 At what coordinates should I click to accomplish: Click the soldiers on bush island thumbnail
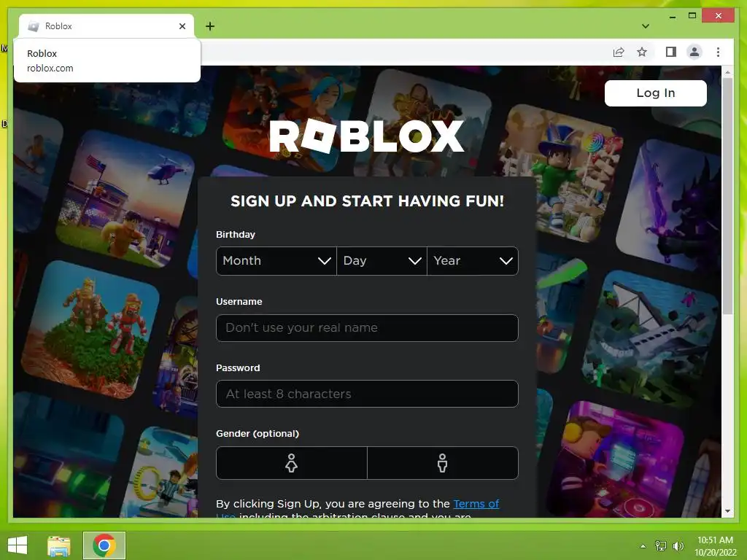[90, 330]
